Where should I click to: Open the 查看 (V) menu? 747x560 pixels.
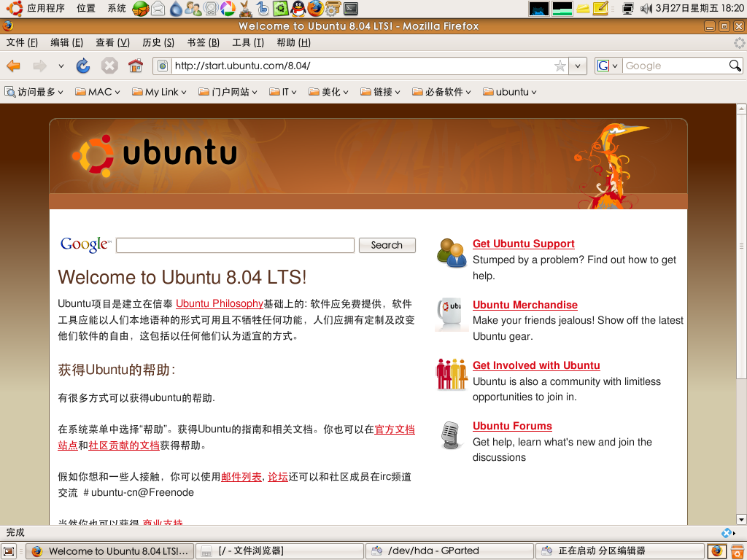point(112,43)
